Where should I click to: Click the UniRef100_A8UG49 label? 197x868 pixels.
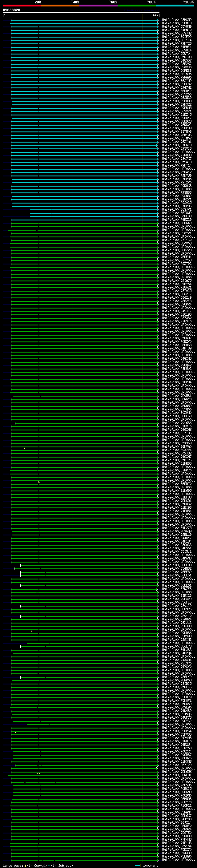coord(177,223)
